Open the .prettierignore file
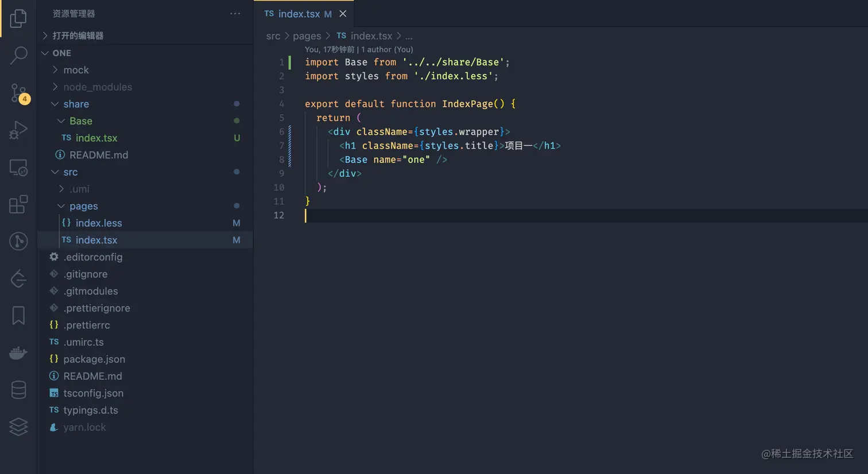Screen dimensions: 868x474 pyautogui.click(x=145, y=308)
